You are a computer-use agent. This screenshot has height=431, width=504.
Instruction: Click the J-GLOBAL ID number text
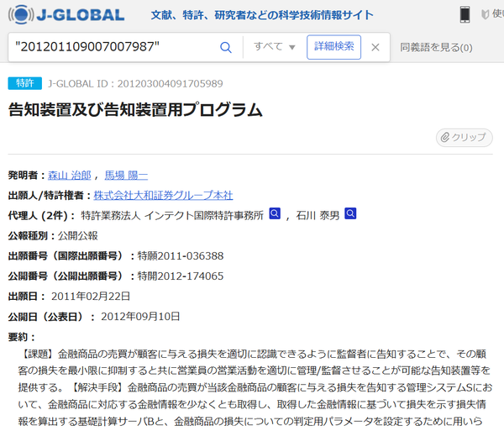pos(170,84)
